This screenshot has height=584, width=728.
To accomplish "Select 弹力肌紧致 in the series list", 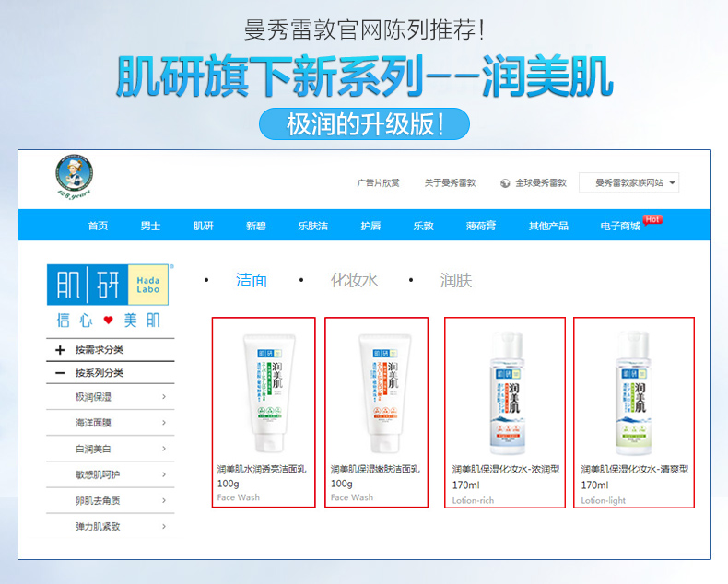I will (x=98, y=527).
